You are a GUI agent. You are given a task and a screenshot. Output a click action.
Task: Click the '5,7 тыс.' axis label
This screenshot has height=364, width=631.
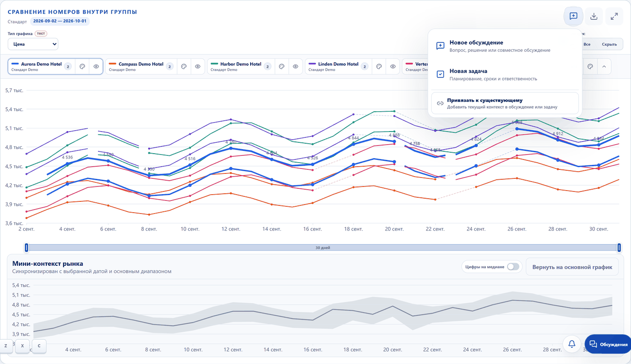[14, 90]
